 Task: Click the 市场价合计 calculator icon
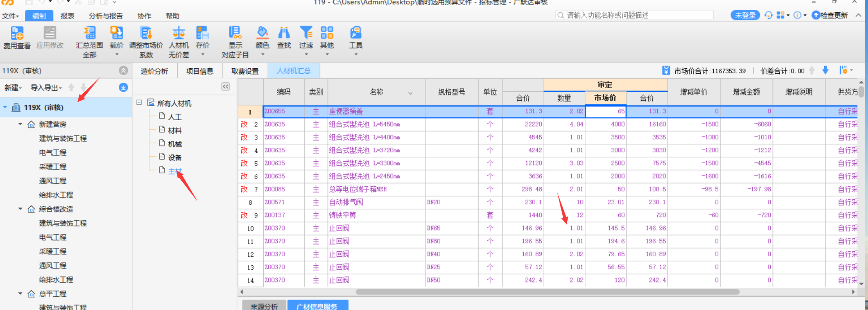666,70
